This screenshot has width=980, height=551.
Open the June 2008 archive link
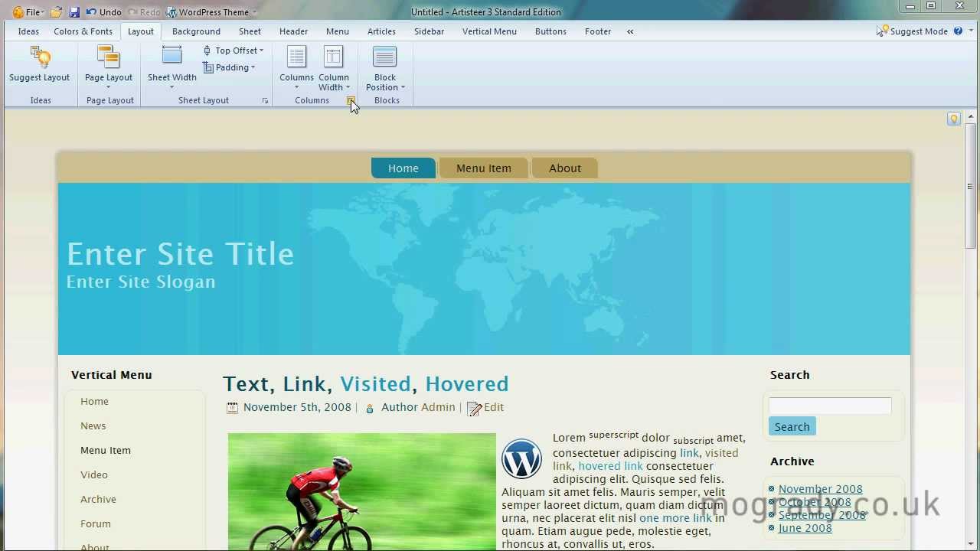point(805,528)
